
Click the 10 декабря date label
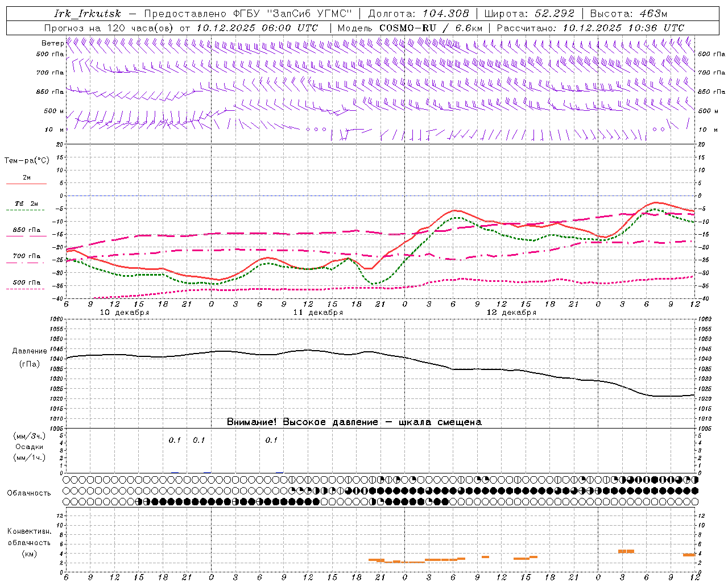[x=125, y=313]
